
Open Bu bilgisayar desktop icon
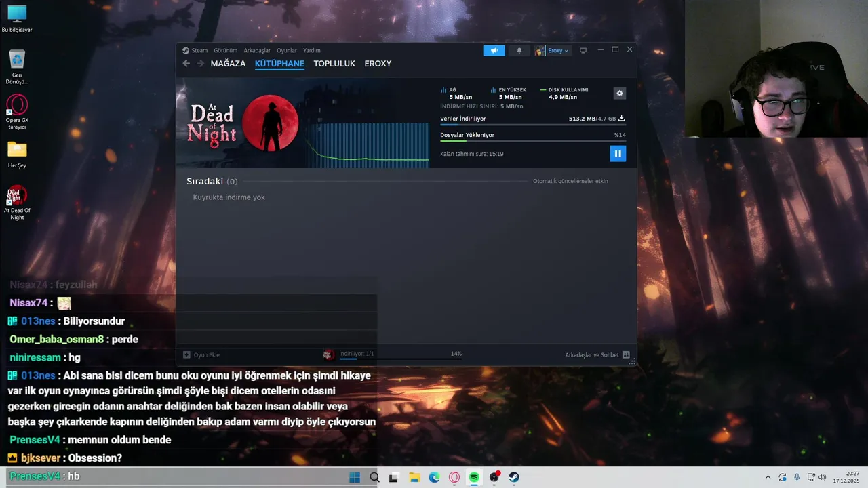pos(17,19)
